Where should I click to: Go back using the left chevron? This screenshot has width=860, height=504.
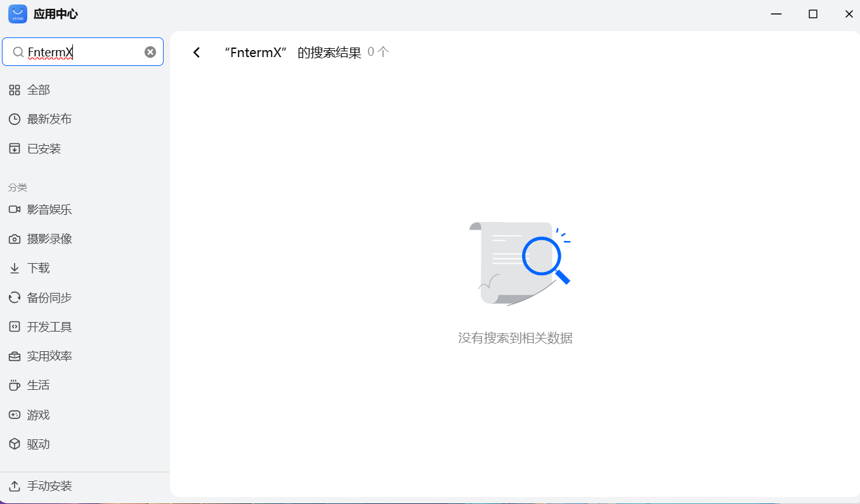point(197,52)
